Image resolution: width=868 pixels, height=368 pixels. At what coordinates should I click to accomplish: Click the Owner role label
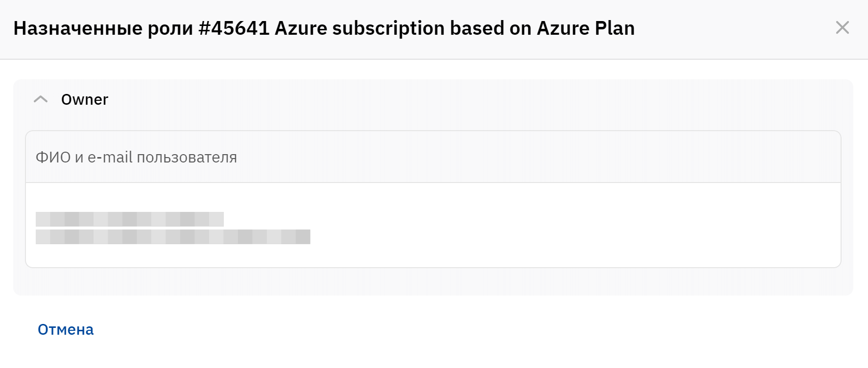(85, 99)
